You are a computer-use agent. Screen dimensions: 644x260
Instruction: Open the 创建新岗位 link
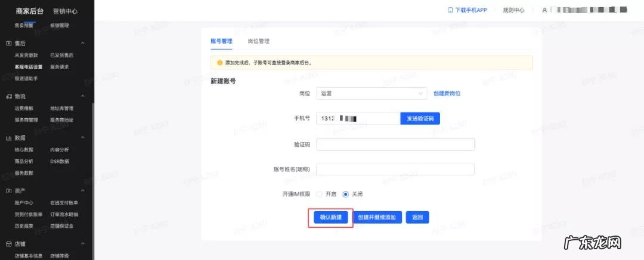point(447,94)
